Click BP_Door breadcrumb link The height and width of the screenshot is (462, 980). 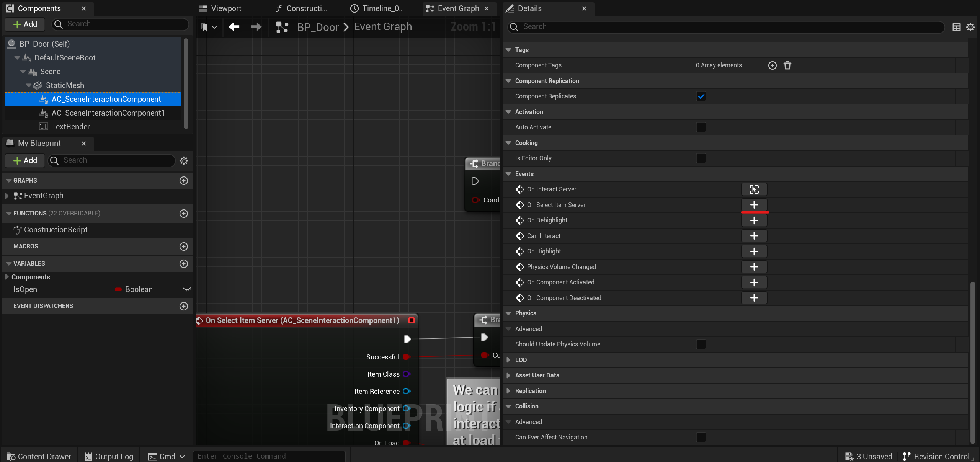point(318,27)
